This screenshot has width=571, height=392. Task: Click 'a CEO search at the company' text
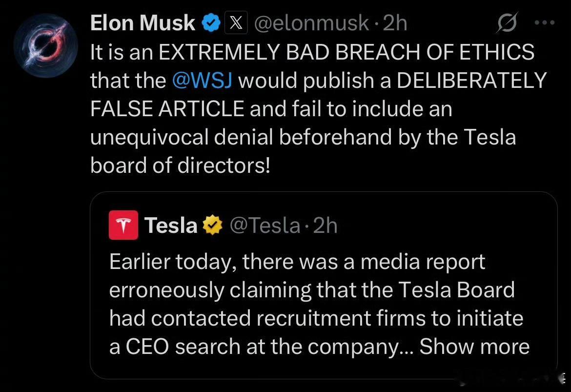click(261, 347)
